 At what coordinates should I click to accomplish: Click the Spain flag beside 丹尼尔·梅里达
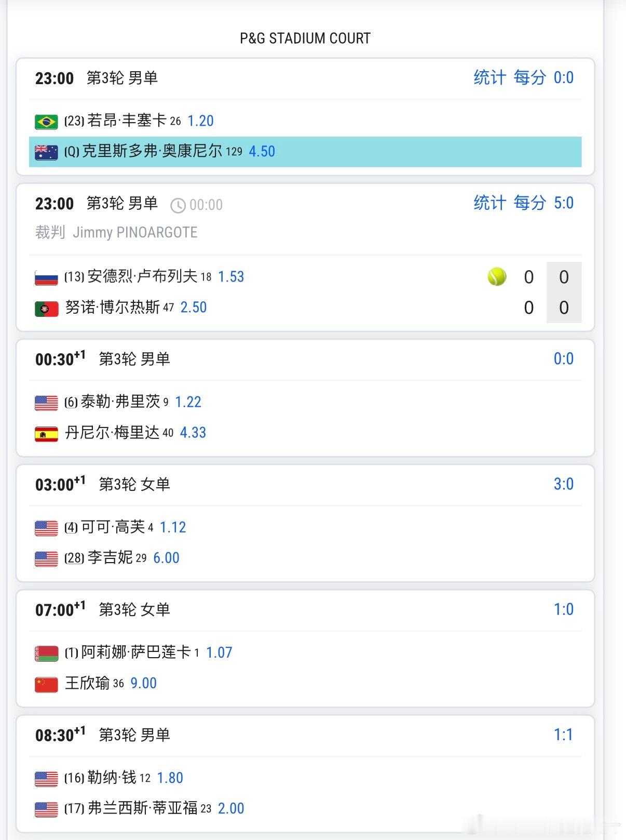click(x=46, y=433)
